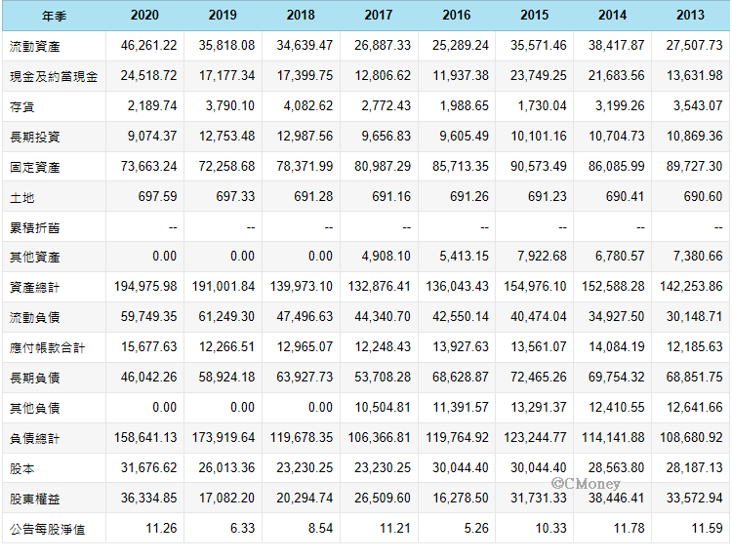The width and height of the screenshot is (732, 560).
Task: Click the value 9,074.37
Action: [x=152, y=136]
